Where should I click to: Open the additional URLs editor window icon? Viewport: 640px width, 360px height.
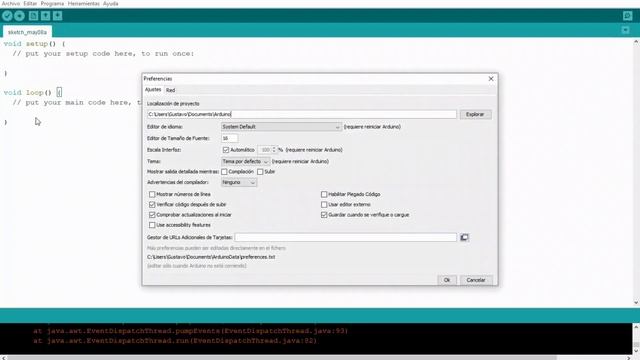464,238
